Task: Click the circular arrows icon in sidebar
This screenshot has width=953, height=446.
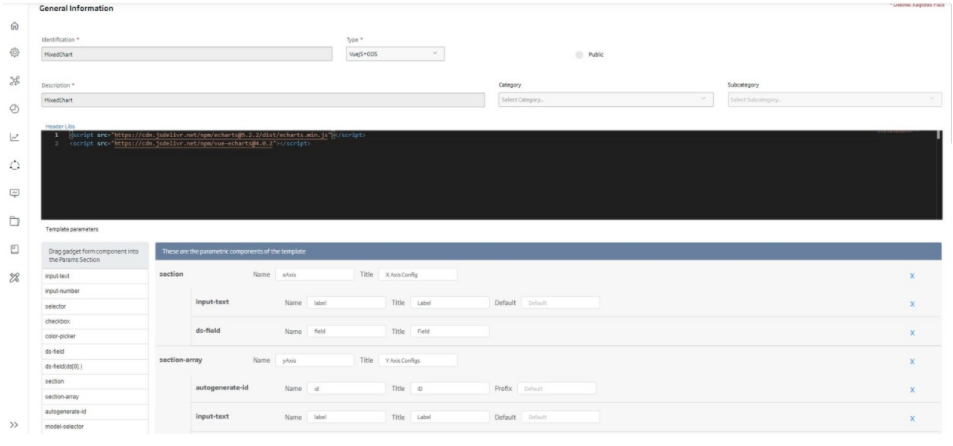Action: 15,165
